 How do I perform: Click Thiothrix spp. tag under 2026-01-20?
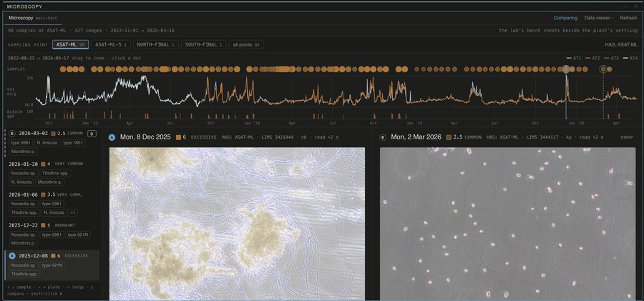(54, 173)
